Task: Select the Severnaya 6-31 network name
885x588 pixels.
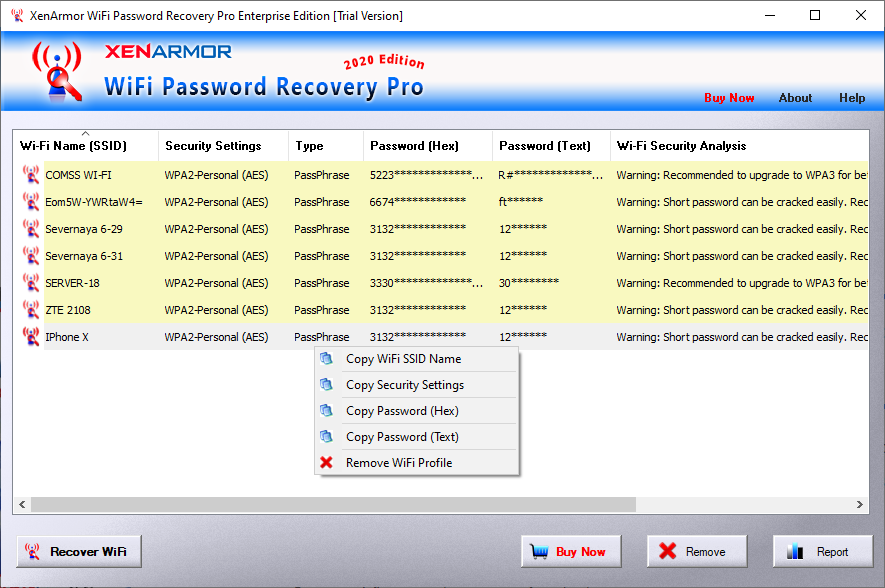Action: [x=84, y=256]
